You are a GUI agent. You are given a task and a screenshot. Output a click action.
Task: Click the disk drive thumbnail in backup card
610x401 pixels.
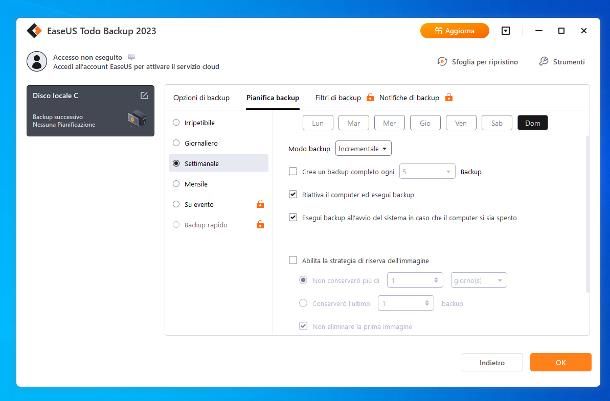[x=137, y=118]
